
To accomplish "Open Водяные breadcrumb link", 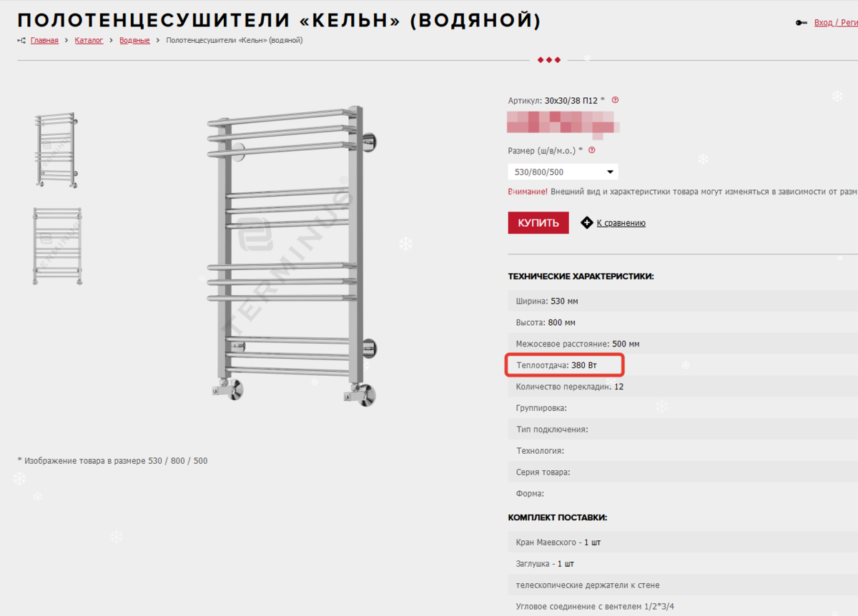I will (134, 41).
